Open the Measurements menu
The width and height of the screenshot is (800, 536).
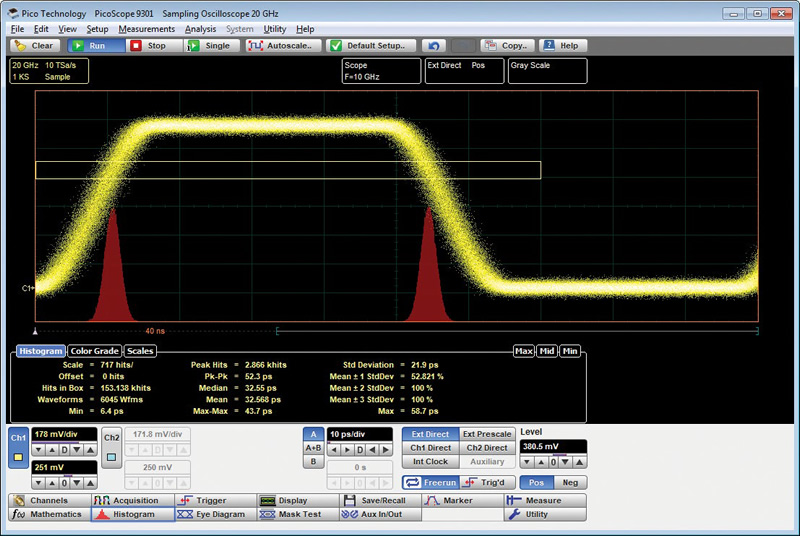pyautogui.click(x=146, y=29)
